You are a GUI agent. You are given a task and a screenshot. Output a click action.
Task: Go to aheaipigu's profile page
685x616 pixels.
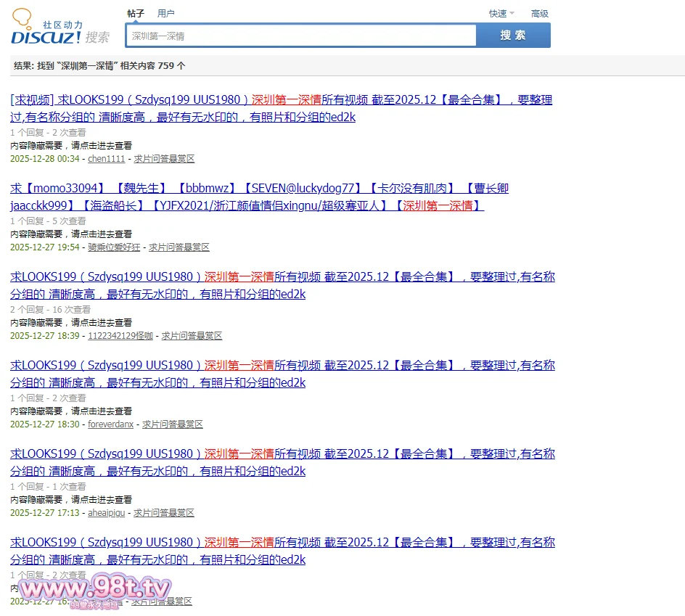tap(106, 513)
